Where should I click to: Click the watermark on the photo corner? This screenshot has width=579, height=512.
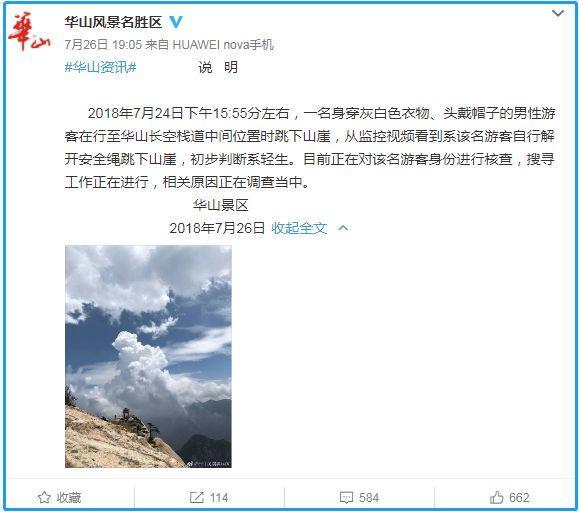coord(209,464)
